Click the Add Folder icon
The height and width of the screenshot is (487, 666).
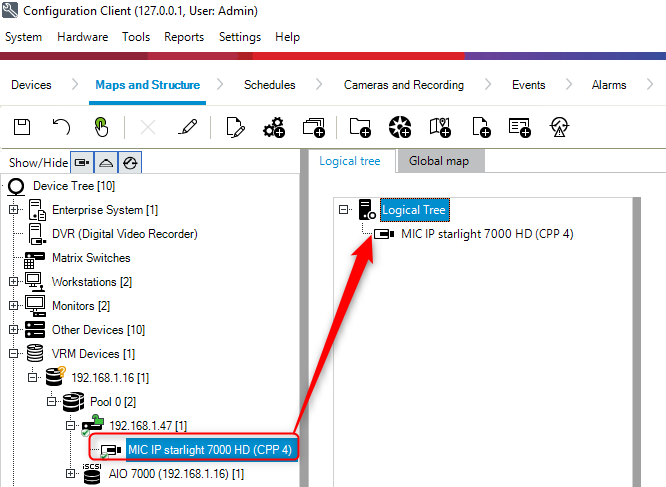pos(360,126)
